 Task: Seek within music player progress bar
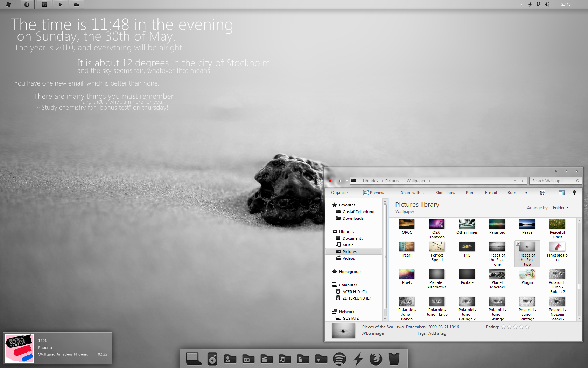tap(73, 360)
